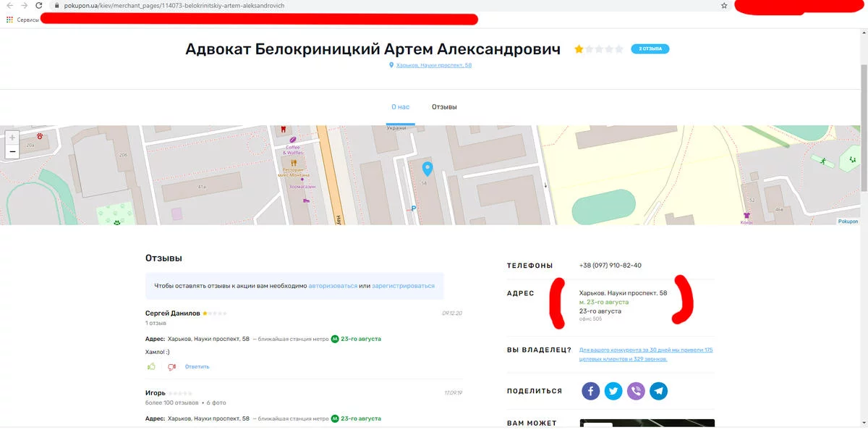Open the '2 отзыва' badge
The height and width of the screenshot is (430, 868).
click(x=650, y=49)
